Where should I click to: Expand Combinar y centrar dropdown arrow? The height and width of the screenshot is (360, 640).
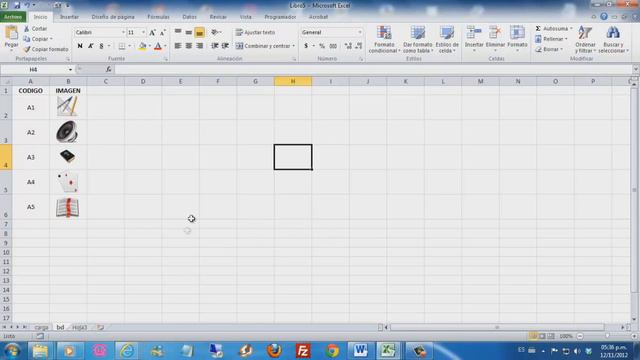(293, 46)
